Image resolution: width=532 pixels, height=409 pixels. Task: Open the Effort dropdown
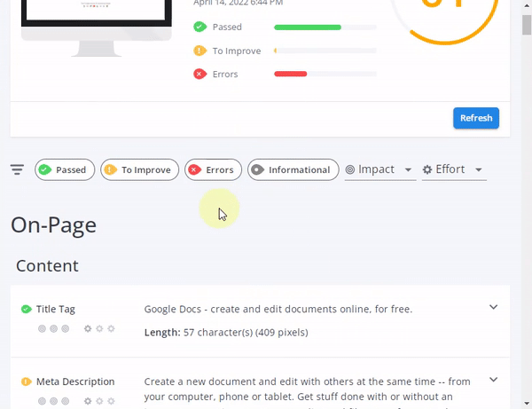pyautogui.click(x=454, y=169)
